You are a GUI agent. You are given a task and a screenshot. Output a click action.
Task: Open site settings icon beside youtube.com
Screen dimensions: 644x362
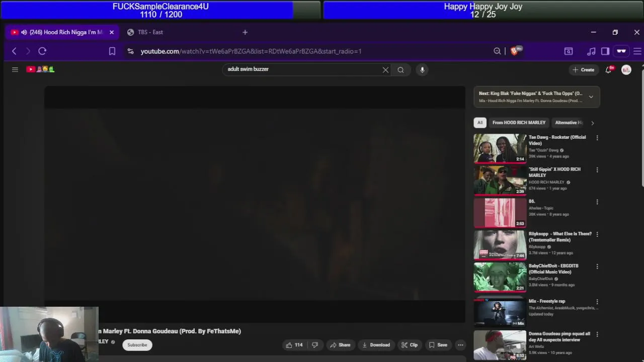[x=130, y=51]
